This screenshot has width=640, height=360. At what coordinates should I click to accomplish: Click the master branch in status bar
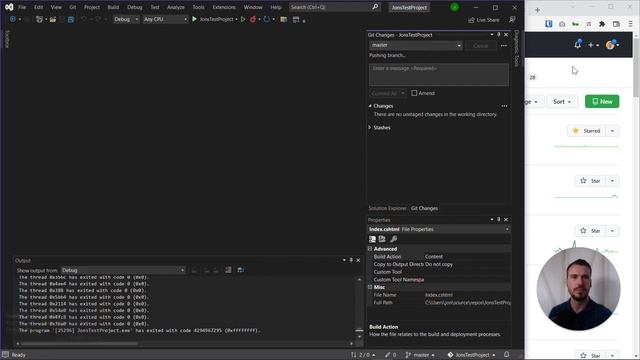click(420, 355)
